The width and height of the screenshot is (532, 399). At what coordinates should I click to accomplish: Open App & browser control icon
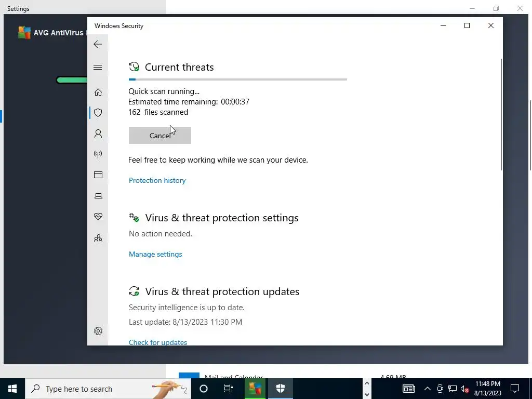98,175
